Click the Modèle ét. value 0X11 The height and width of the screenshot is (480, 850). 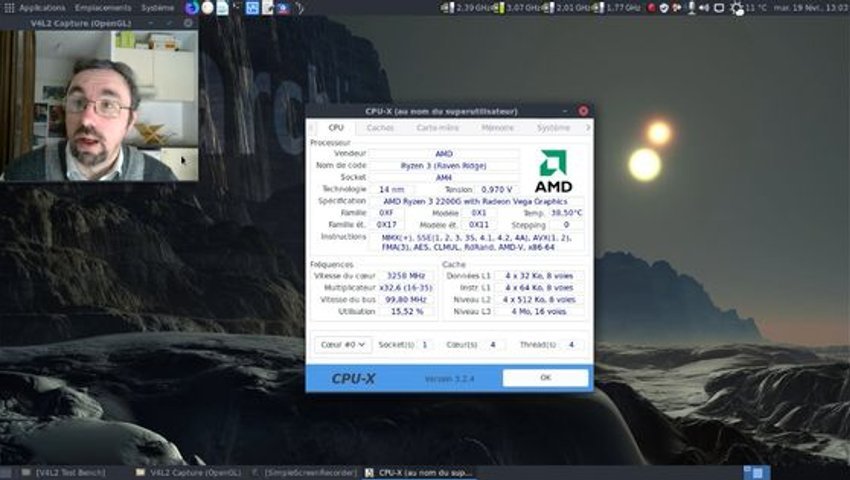[x=479, y=225]
